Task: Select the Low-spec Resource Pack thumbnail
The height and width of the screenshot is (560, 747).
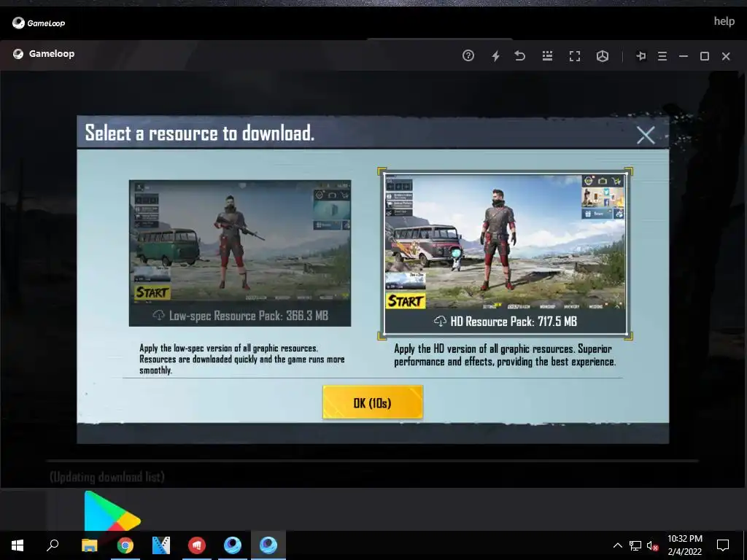Action: click(240, 253)
